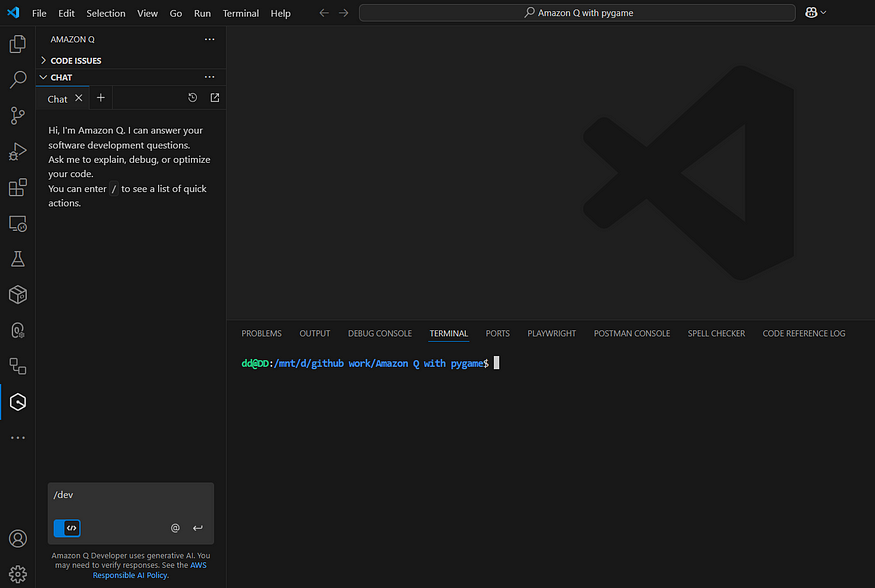This screenshot has height=588, width=875.
Task: Open the Run and Debug view icon
Action: 18,151
